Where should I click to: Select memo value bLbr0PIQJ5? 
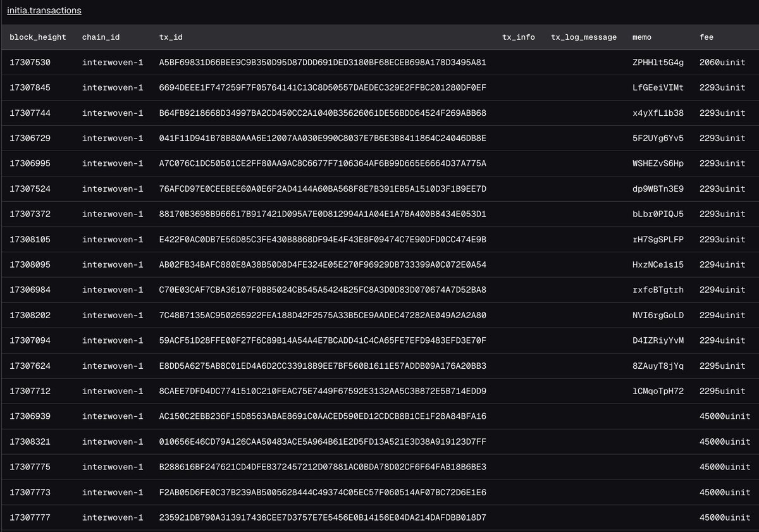pyautogui.click(x=658, y=214)
